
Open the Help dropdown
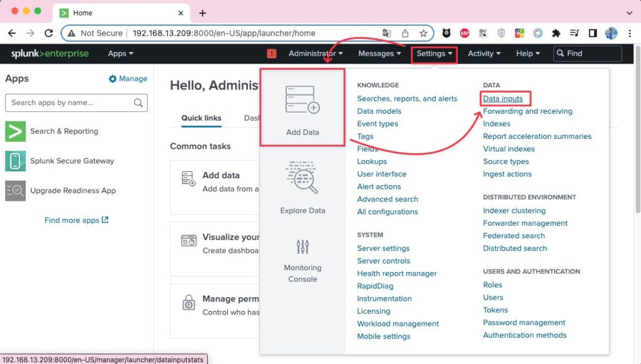pos(528,54)
